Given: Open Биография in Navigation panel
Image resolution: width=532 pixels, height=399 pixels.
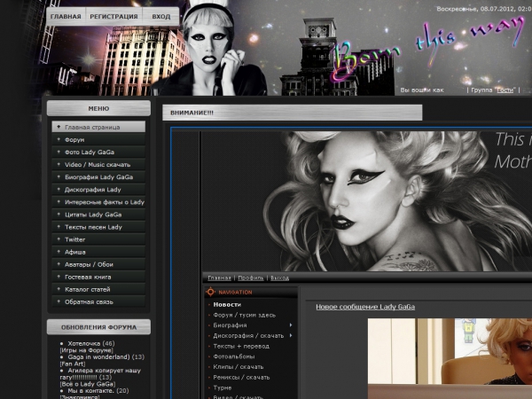Looking at the screenshot, I should click(x=230, y=325).
